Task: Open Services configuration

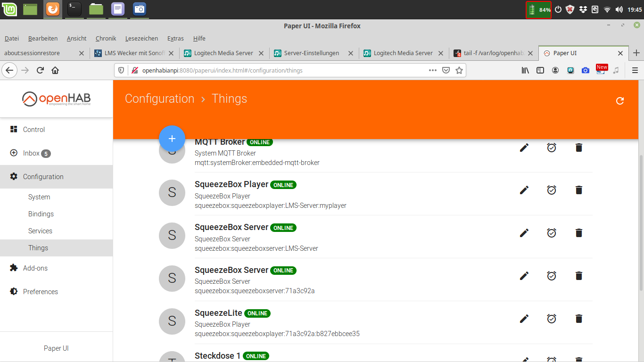Action: (56, 231)
